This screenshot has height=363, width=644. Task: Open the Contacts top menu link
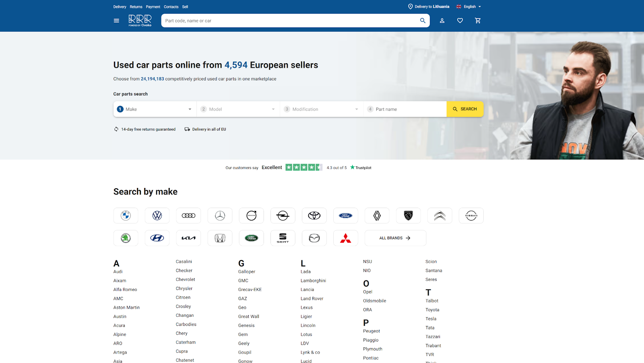tap(171, 7)
